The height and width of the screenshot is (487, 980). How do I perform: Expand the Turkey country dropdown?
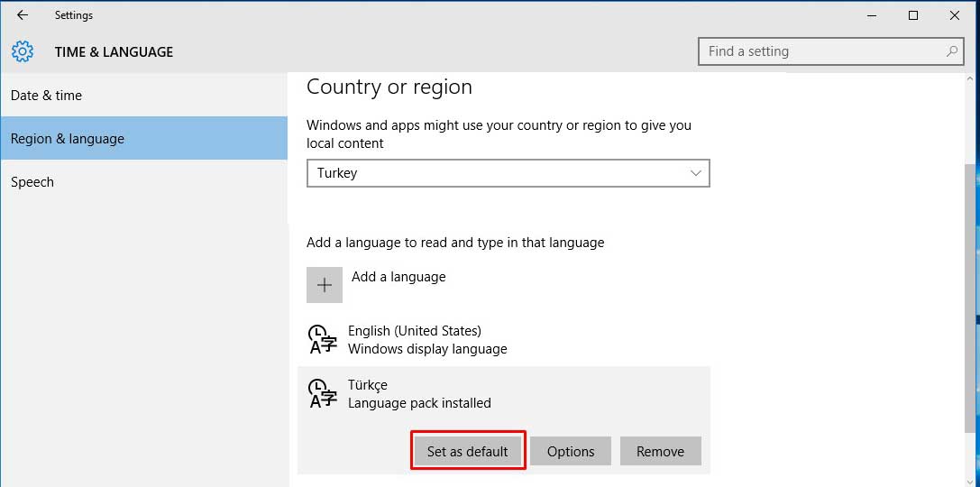coord(508,173)
